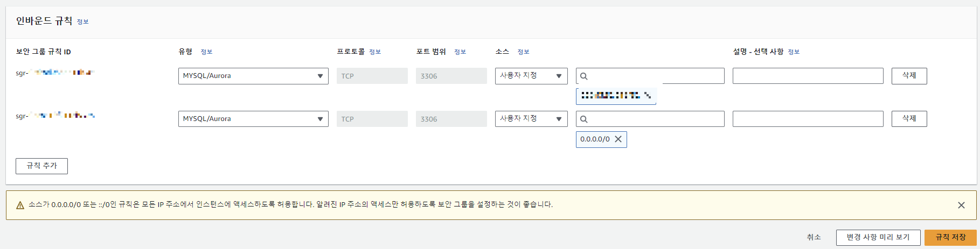Open the 정보 link beside 설명 - 선택 사항
This screenshot has height=249, width=980.
tap(794, 52)
